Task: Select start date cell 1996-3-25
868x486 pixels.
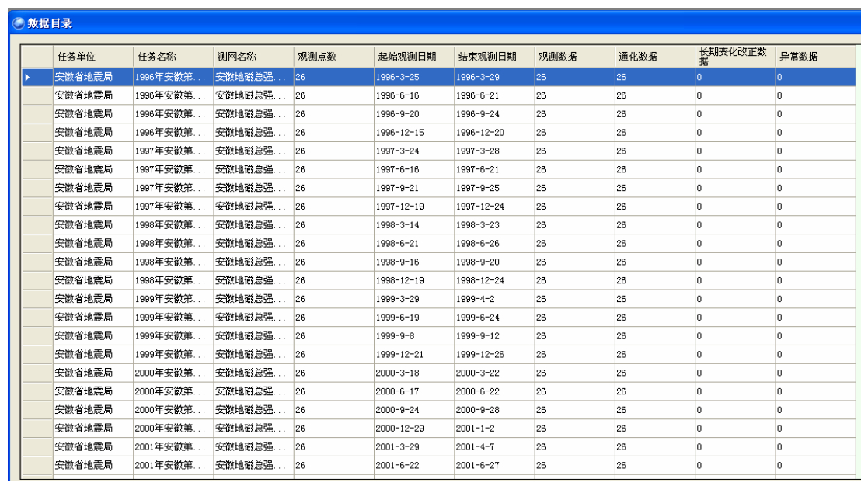Action: pos(414,78)
